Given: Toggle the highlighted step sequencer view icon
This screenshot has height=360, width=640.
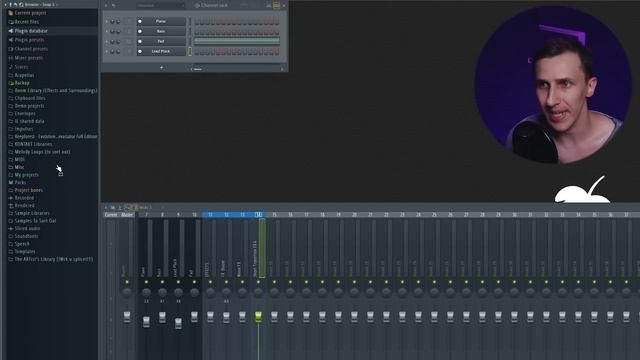Looking at the screenshot, I should click(x=276, y=6).
